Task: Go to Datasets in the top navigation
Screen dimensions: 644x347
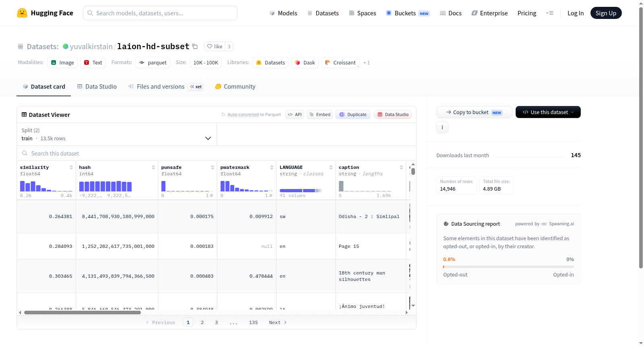Action: (323, 13)
